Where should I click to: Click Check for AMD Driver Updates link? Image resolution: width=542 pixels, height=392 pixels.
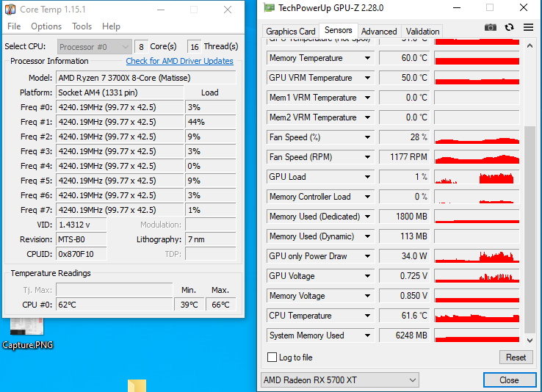click(179, 61)
